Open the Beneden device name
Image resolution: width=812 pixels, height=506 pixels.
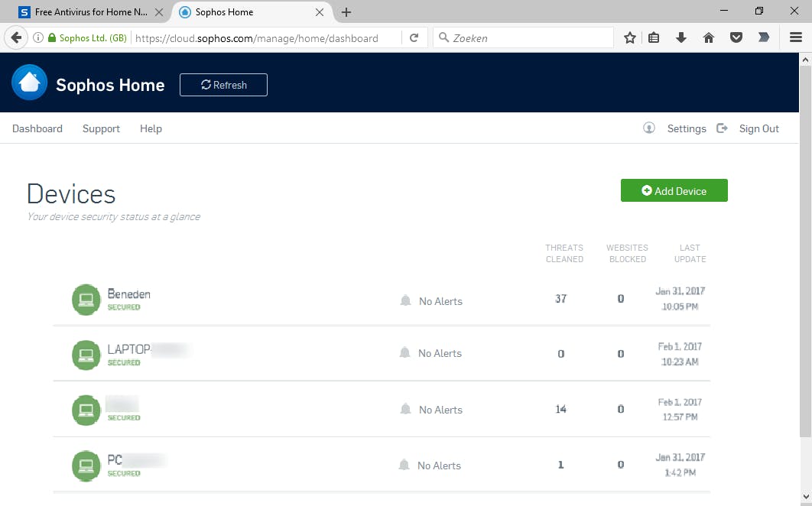point(129,294)
